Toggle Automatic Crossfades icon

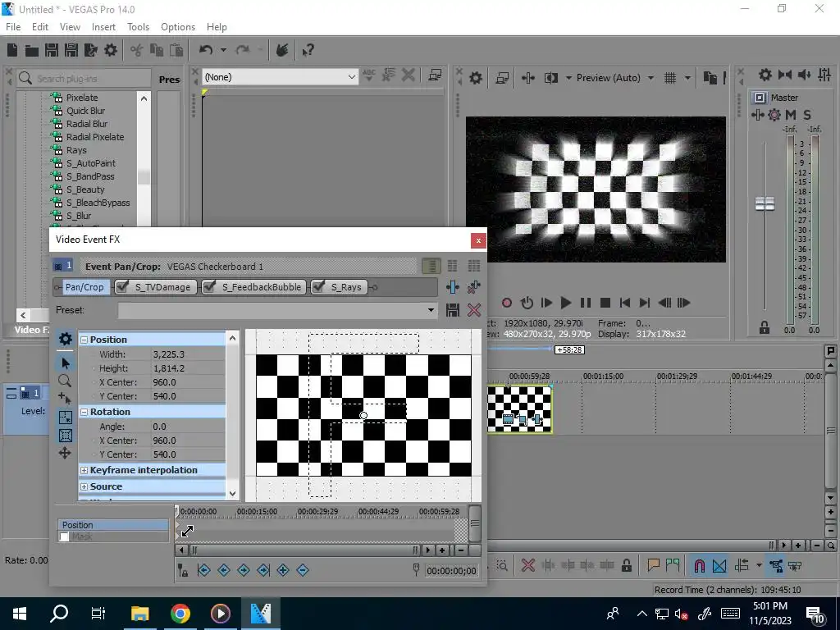tap(719, 565)
